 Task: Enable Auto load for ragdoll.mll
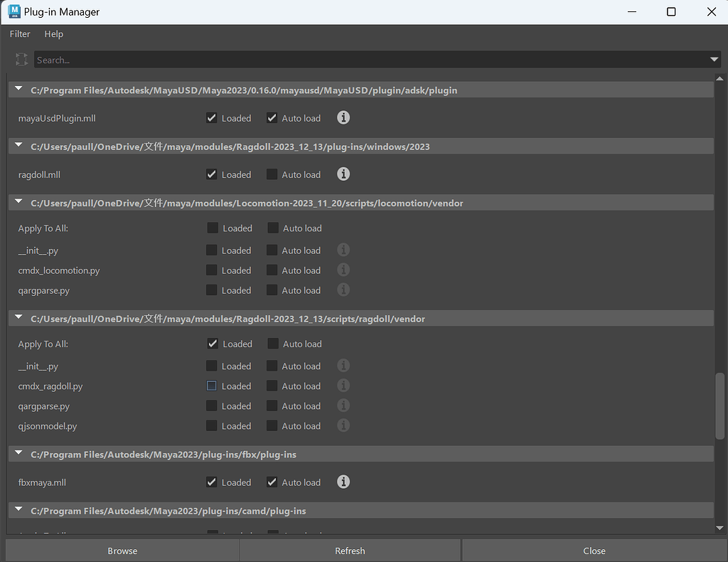[x=272, y=174]
